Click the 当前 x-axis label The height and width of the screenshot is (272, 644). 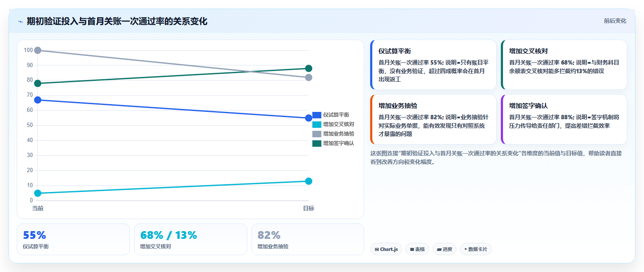(38, 208)
